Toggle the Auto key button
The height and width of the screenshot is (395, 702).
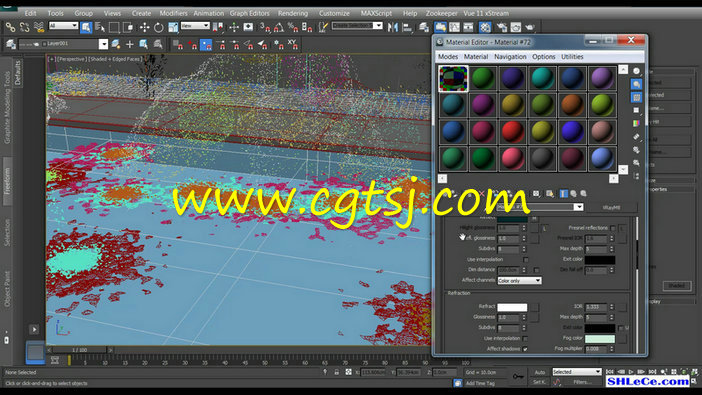click(x=539, y=372)
